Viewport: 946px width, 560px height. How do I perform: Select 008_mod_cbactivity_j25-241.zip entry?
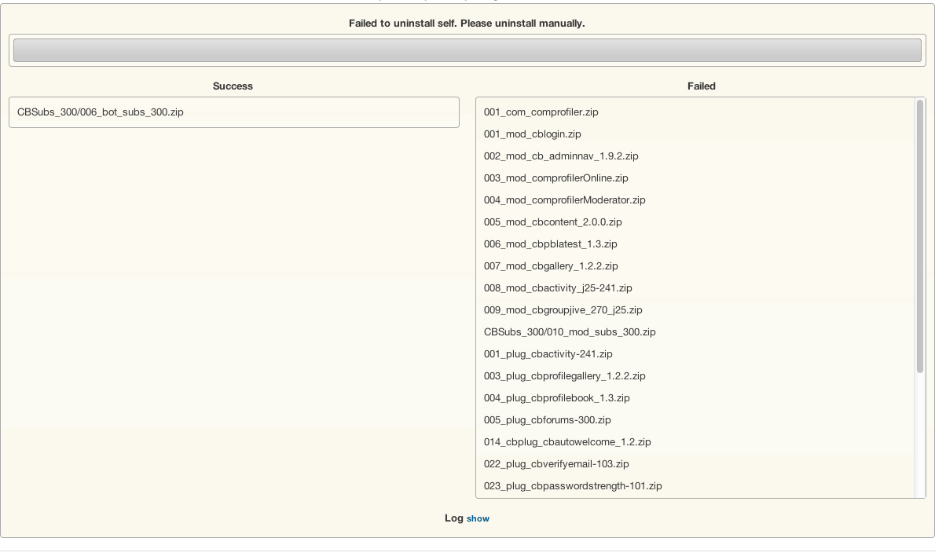pyautogui.click(x=558, y=288)
